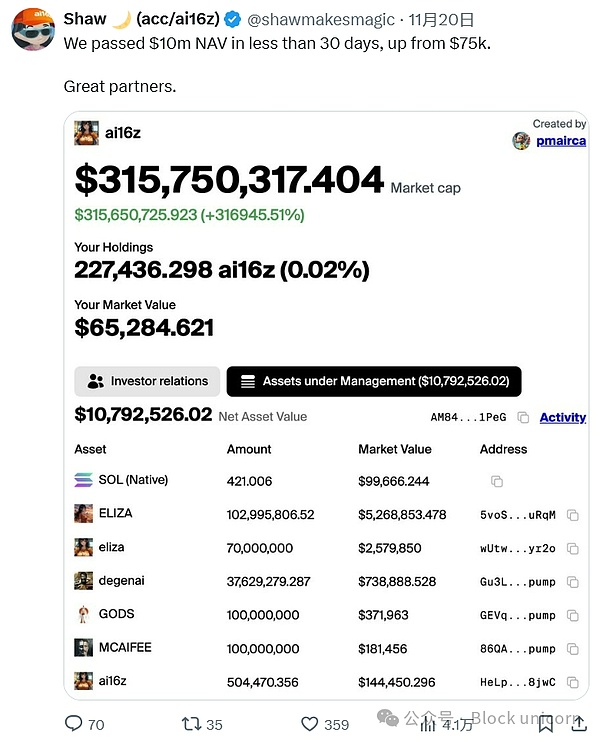Click the ai16z fund avatar

tap(86, 132)
